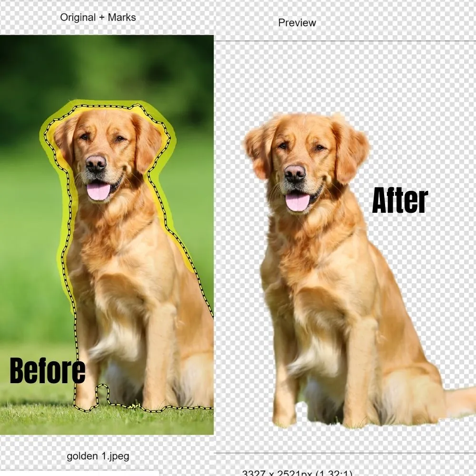Click the 'golden 1.jpeg' file name

[98, 456]
